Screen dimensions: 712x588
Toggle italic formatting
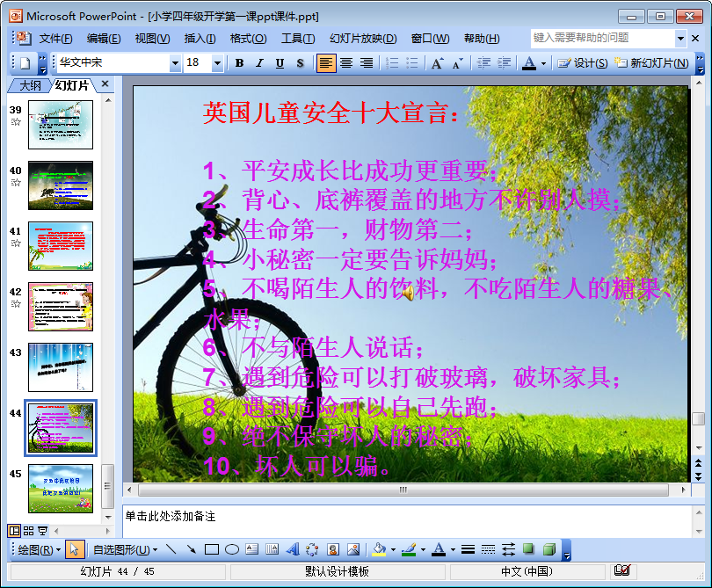click(259, 63)
